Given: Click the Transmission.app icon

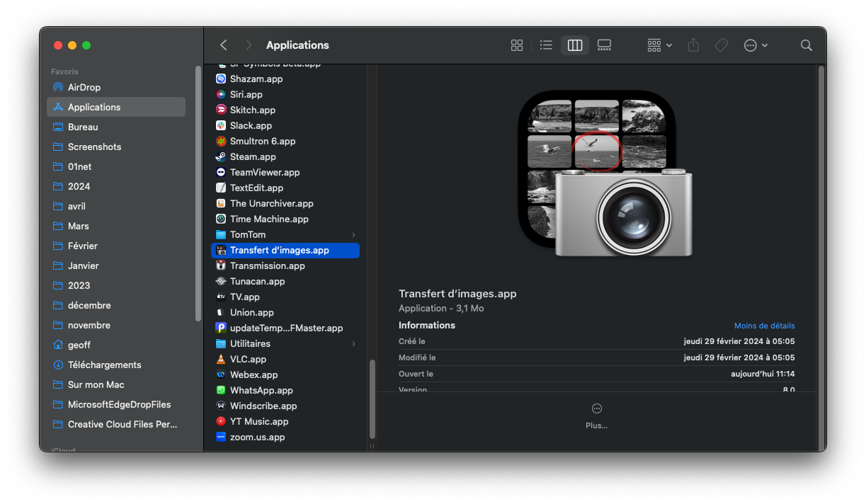Looking at the screenshot, I should coord(221,265).
